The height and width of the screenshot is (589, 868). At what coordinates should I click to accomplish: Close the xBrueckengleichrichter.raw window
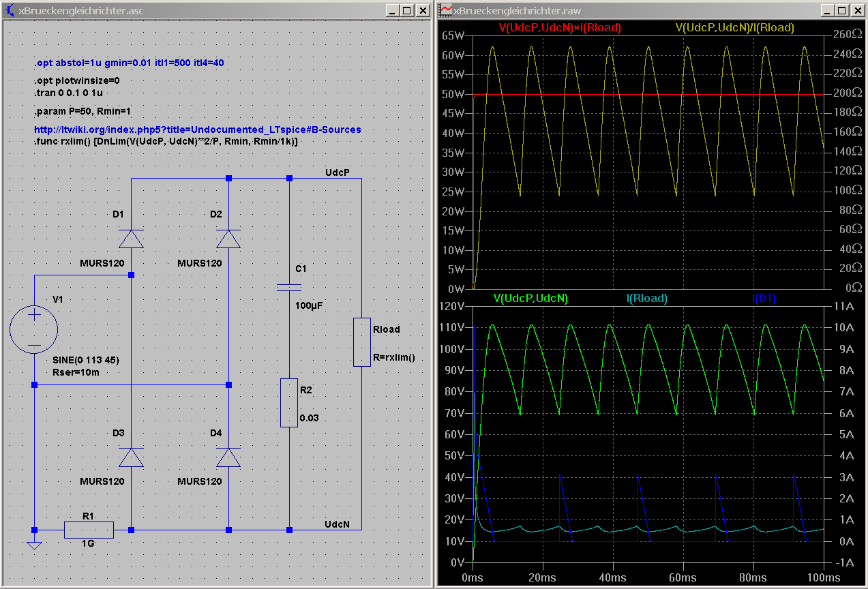click(856, 11)
